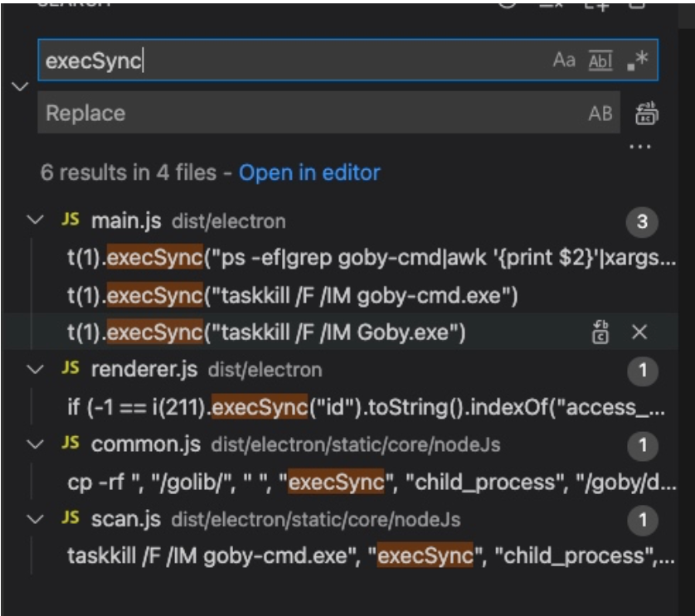Select common.js file row

pos(339,444)
